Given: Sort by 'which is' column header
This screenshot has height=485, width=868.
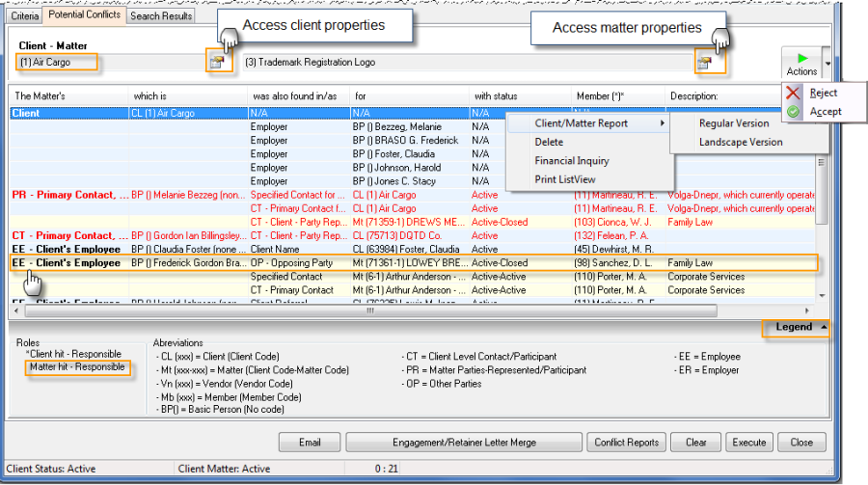Looking at the screenshot, I should pos(188,96).
